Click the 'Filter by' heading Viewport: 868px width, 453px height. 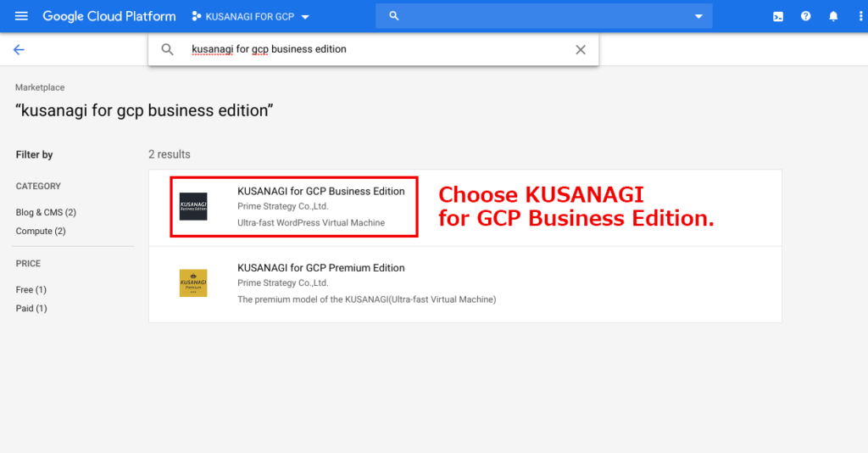pyautogui.click(x=34, y=154)
